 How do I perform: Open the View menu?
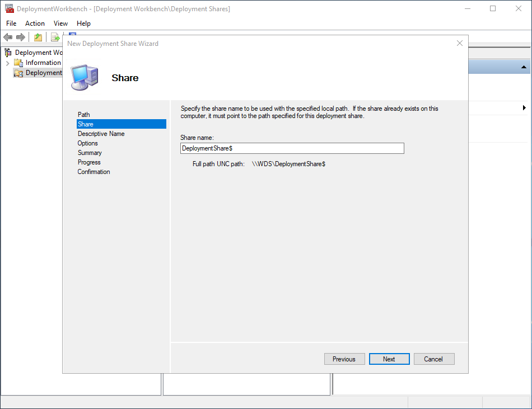[60, 23]
